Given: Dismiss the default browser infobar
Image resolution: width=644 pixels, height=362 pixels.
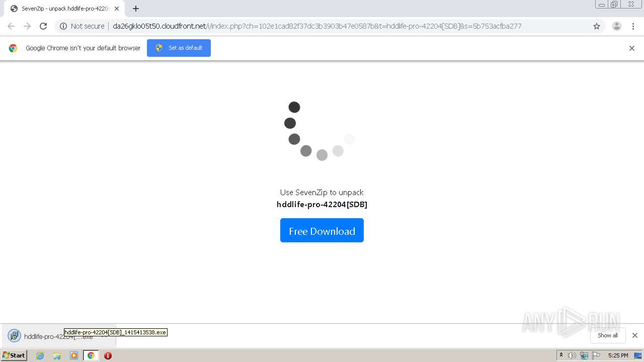Looking at the screenshot, I should tap(632, 48).
